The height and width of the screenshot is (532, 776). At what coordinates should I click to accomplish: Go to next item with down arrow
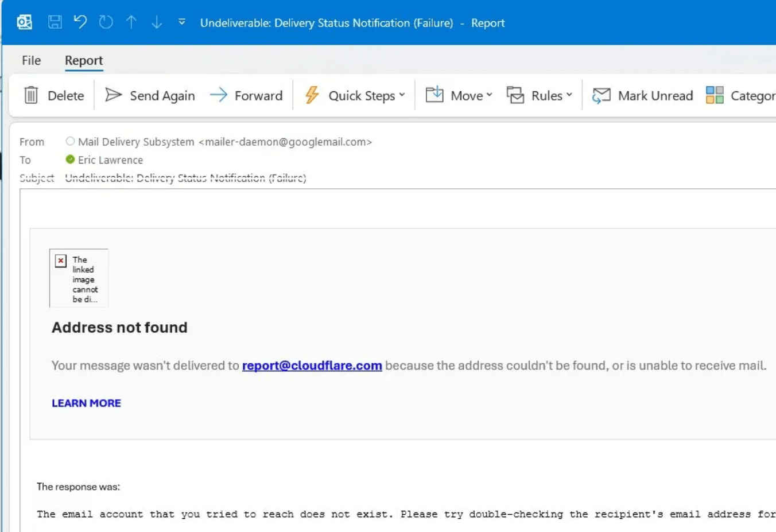tap(157, 22)
